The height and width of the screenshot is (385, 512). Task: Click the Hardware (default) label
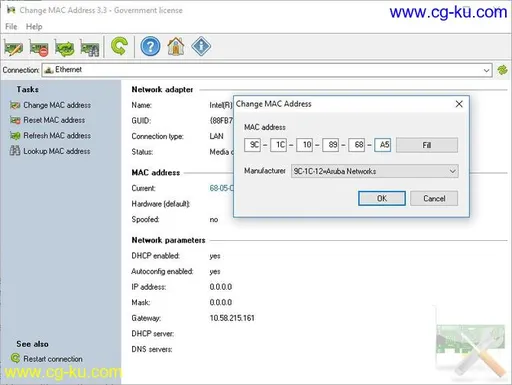[161, 204]
